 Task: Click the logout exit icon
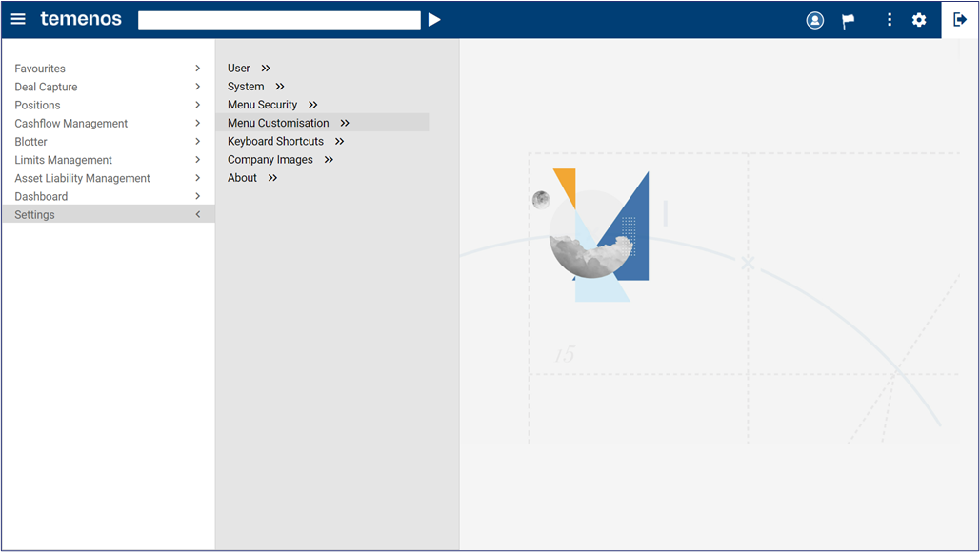tap(960, 19)
